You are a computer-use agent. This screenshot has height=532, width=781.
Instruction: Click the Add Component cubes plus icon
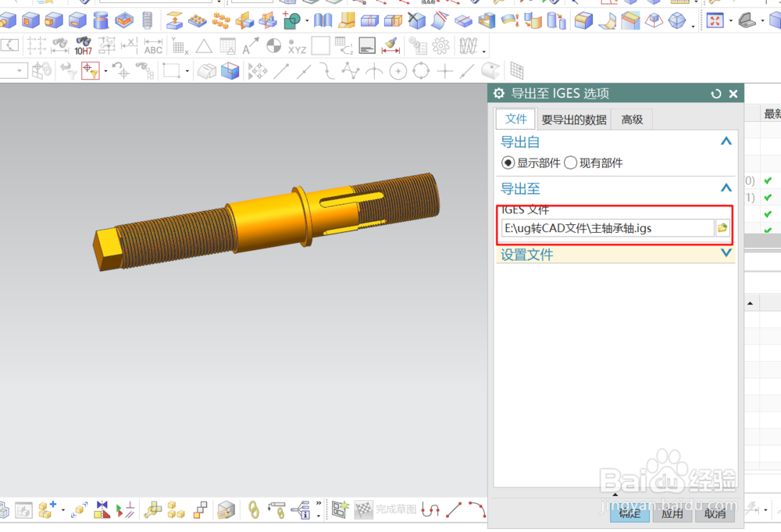[48, 509]
